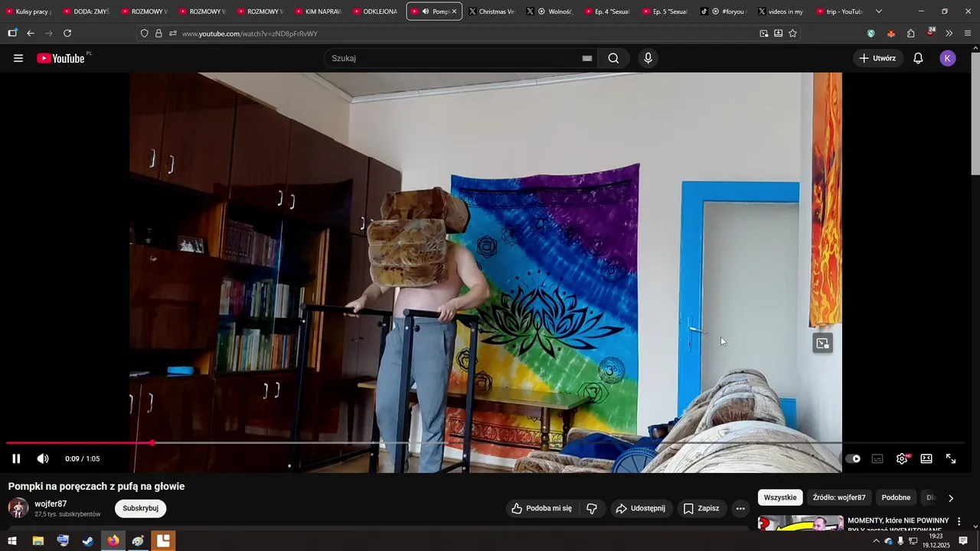980x551 pixels.
Task: Toggle autoplay switch in the player
Action: click(x=853, y=458)
